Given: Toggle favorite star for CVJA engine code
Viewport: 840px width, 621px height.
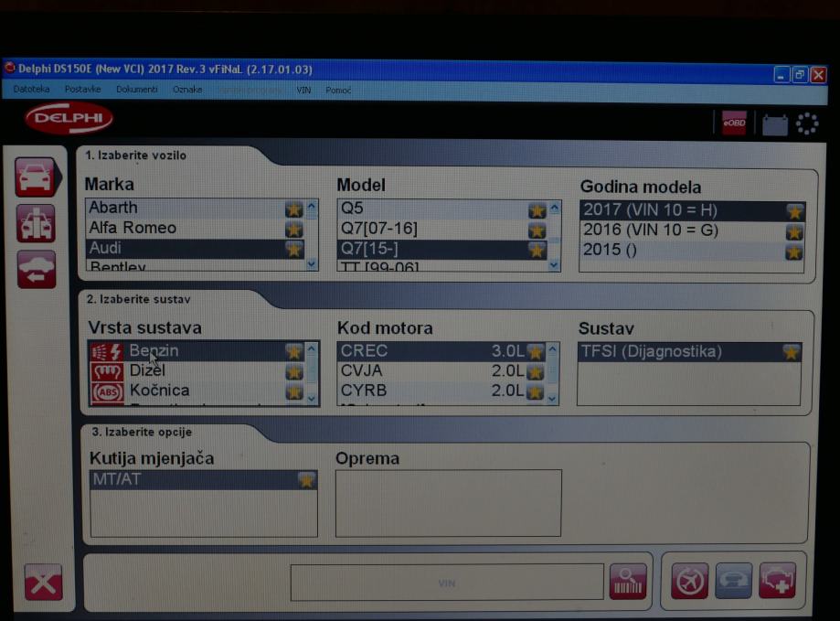Looking at the screenshot, I should [x=535, y=372].
